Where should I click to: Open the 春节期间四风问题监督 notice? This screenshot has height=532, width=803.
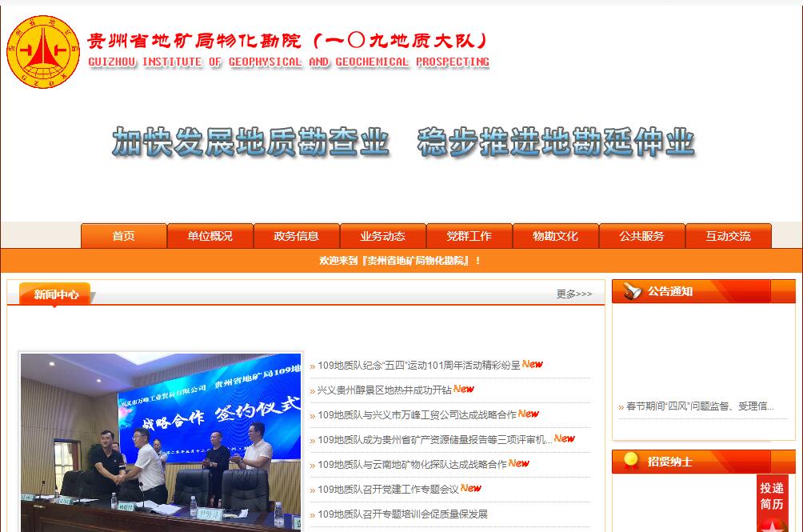tap(700, 406)
